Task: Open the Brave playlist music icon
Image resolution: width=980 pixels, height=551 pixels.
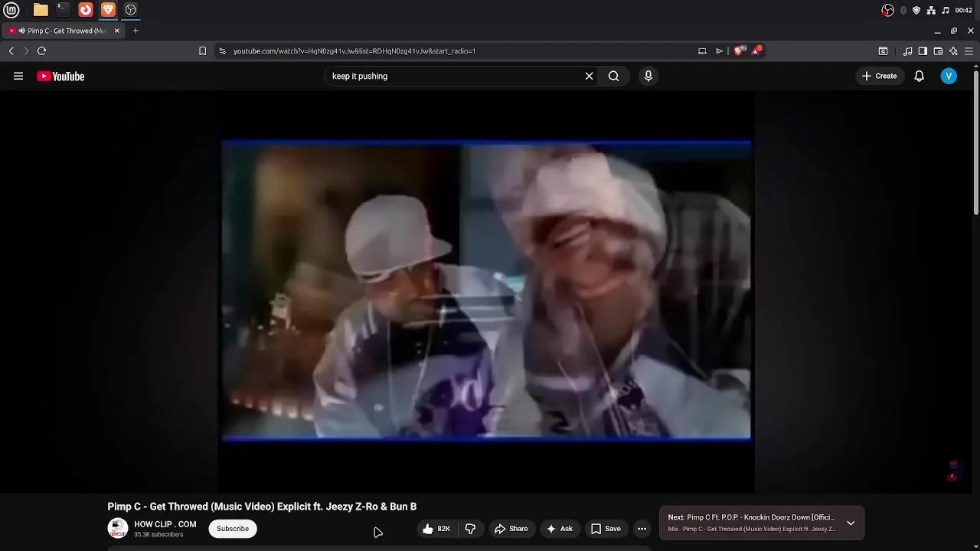Action: (907, 51)
